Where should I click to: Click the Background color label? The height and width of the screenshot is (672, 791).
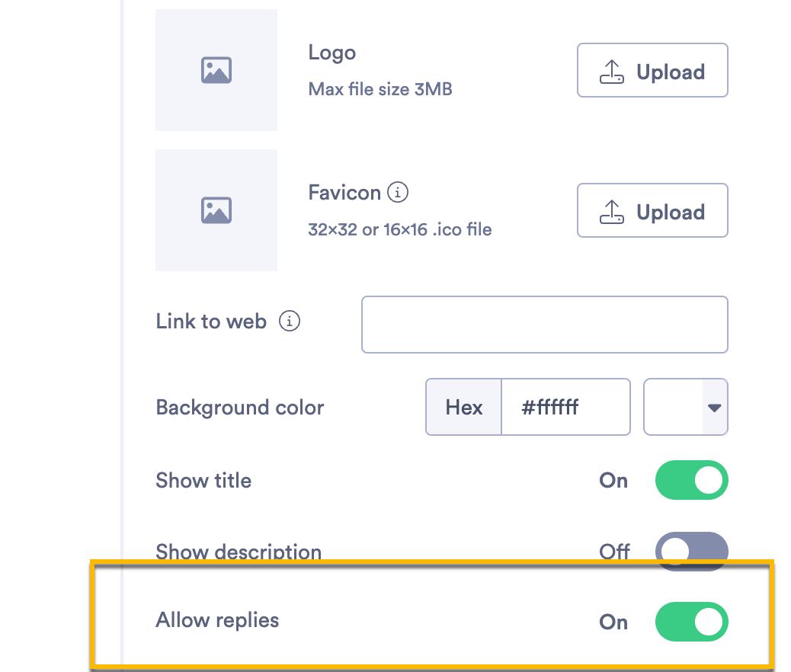(x=240, y=407)
